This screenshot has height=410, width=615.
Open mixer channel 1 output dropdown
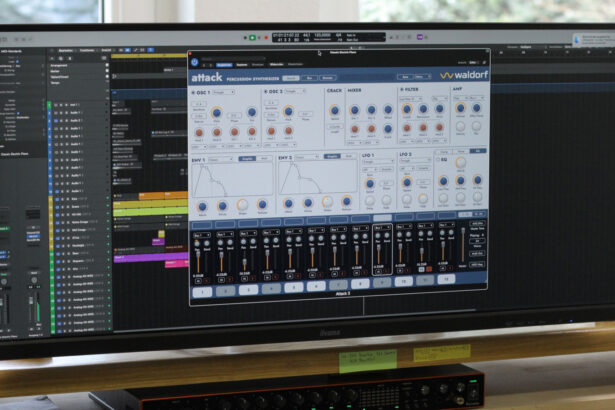pos(202,235)
